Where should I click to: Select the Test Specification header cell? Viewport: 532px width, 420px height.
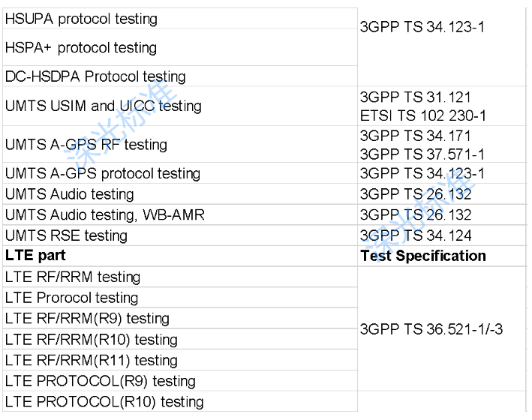tap(423, 256)
